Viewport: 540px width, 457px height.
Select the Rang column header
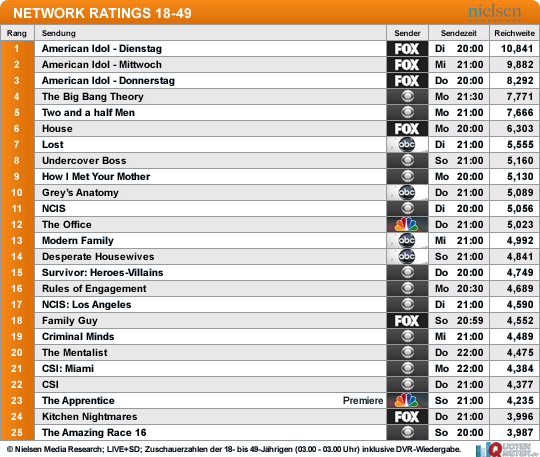point(17,33)
